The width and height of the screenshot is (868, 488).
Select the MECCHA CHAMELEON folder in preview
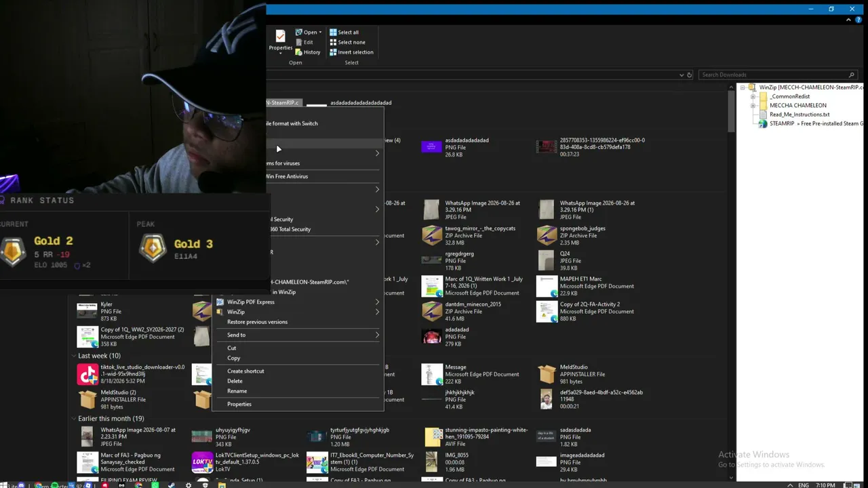pos(798,106)
